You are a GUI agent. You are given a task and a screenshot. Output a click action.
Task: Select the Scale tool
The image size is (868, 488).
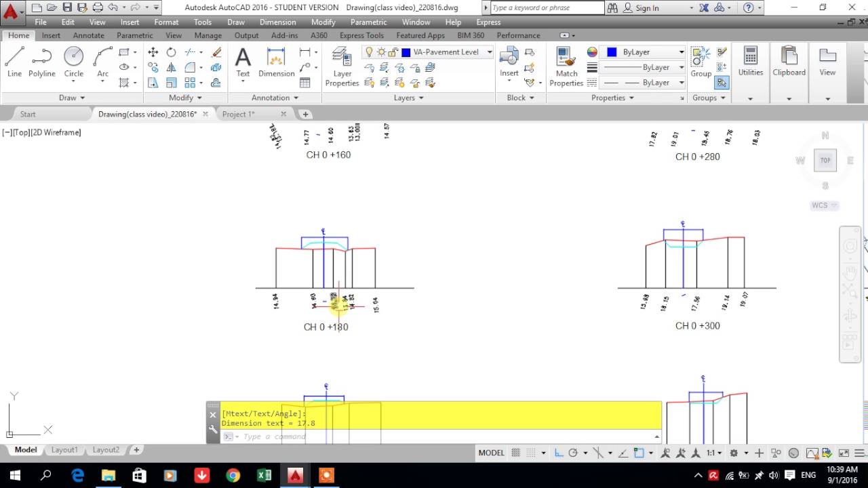click(x=171, y=83)
